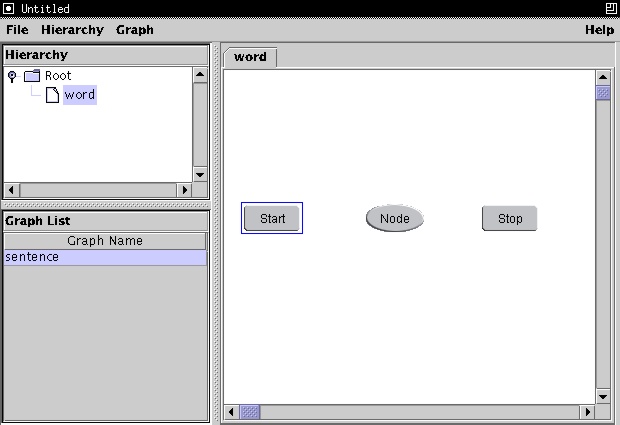This screenshot has height=425, width=620.
Task: Click the maximize icon in title bar
Action: point(611,8)
